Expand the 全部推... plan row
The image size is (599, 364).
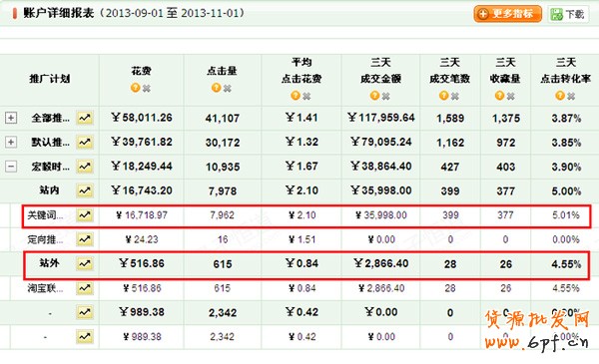pos(11,118)
